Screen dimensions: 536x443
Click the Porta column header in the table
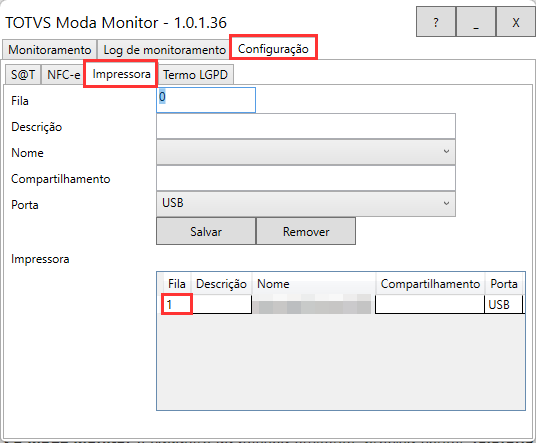504,284
